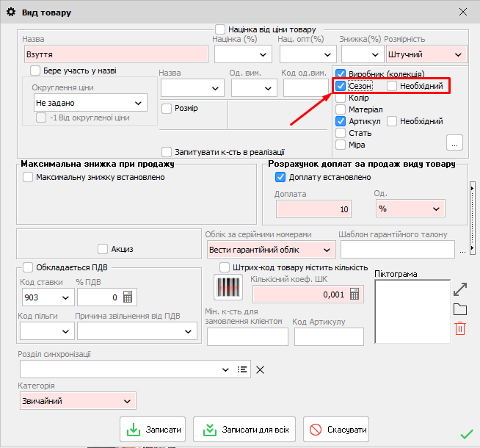Click the Назва text field
This screenshot has height=448, width=480.
point(115,54)
